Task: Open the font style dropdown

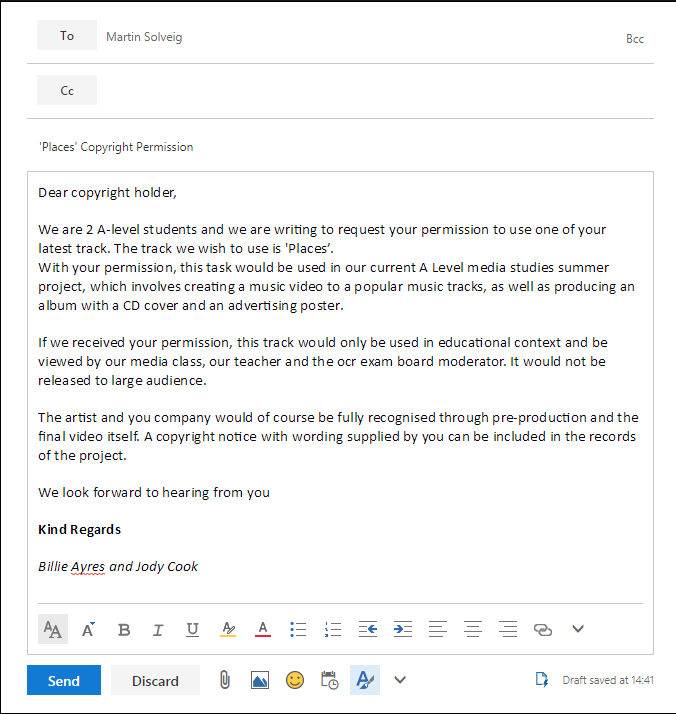Action: click(x=53, y=629)
